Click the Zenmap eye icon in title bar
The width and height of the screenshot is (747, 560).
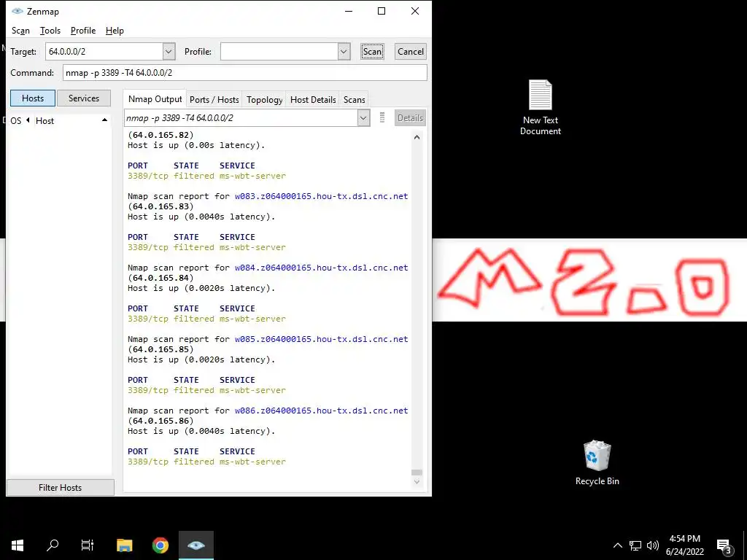18,11
